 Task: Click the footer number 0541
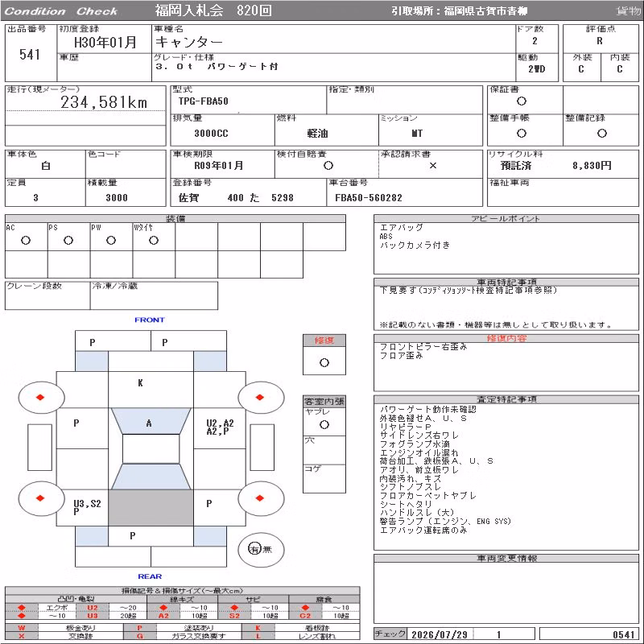click(623, 635)
